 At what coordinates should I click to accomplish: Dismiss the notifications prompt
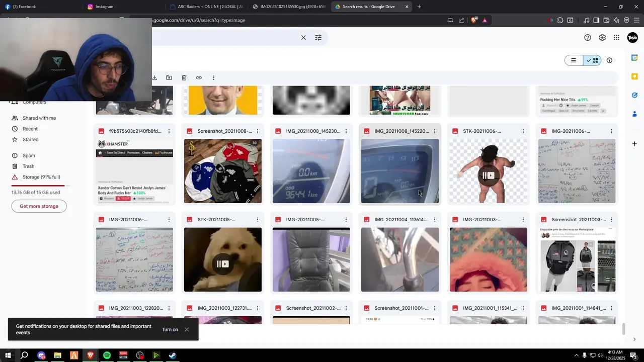[x=187, y=329]
